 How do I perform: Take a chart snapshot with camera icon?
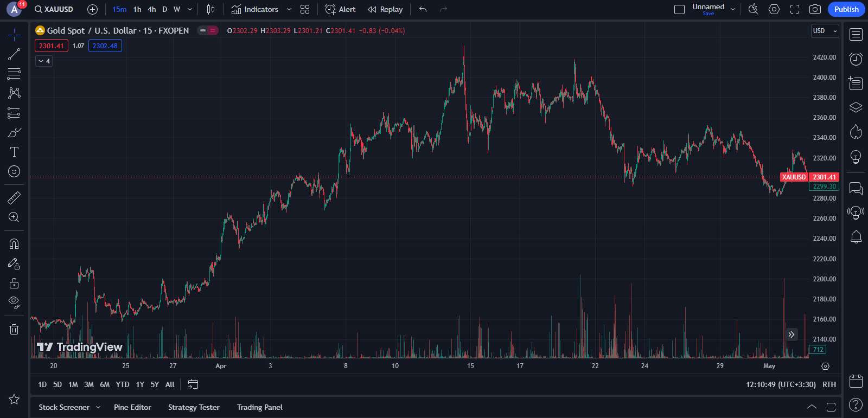pyautogui.click(x=815, y=9)
